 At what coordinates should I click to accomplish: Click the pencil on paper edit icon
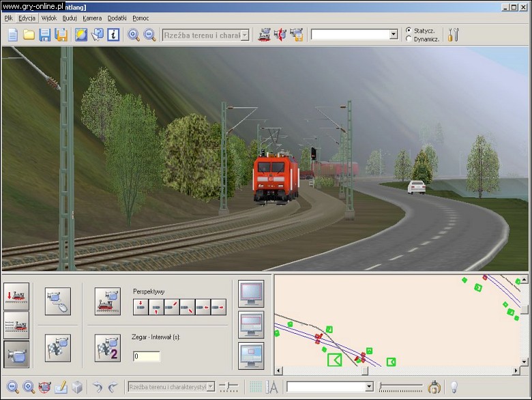pyautogui.click(x=61, y=387)
